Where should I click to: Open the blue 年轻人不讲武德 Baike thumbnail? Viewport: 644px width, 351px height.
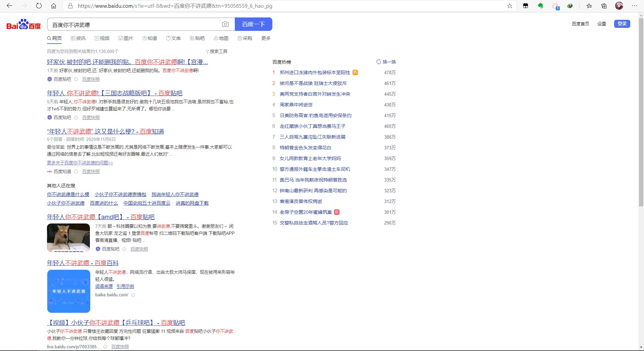coord(69,291)
